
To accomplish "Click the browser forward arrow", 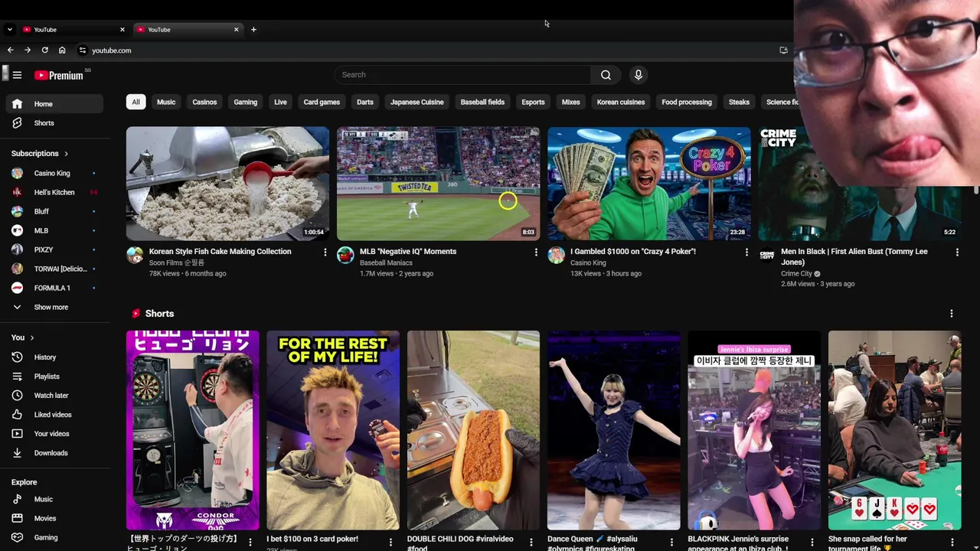I will (28, 51).
